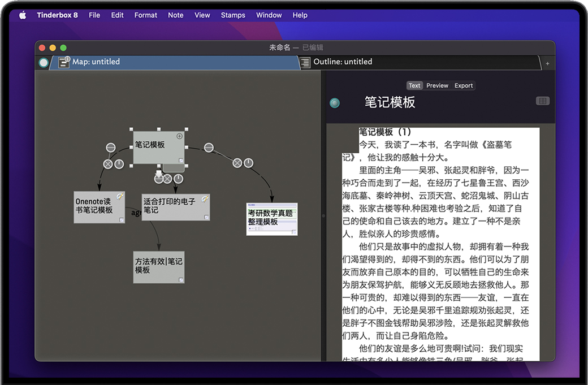
Task: Open the displayed attributes table icon
Action: (x=542, y=101)
